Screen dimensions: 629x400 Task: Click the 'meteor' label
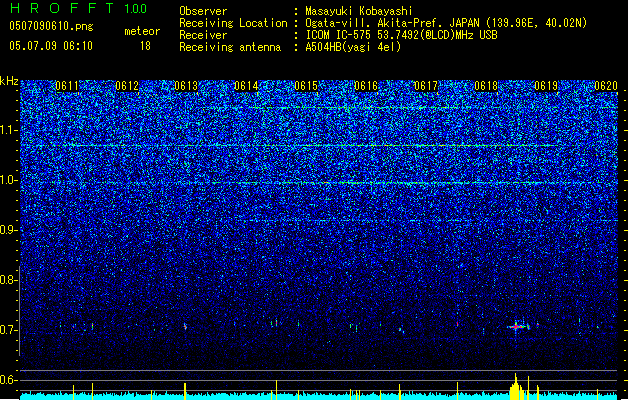tap(142, 31)
